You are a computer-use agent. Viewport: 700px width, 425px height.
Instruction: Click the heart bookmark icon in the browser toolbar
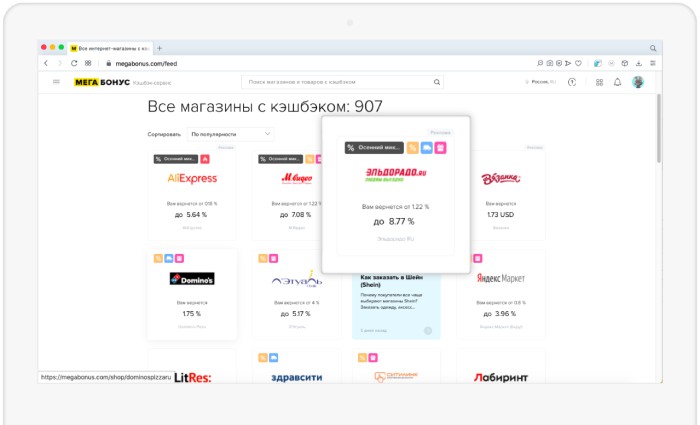(578, 63)
